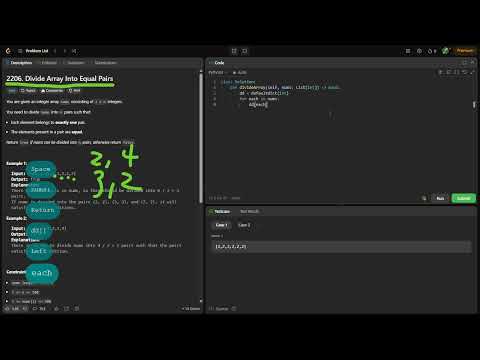Open the Source link at testcase bottom

(219, 309)
